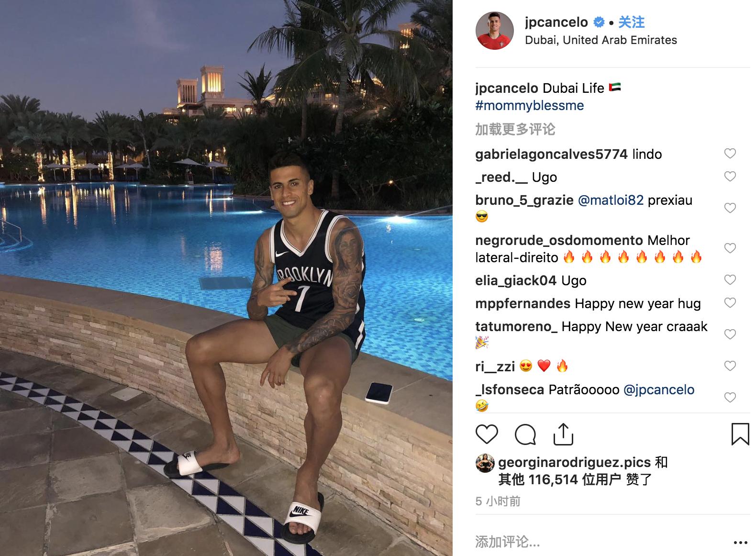Like the post with the heart icon
The image size is (756, 556).
(x=487, y=434)
